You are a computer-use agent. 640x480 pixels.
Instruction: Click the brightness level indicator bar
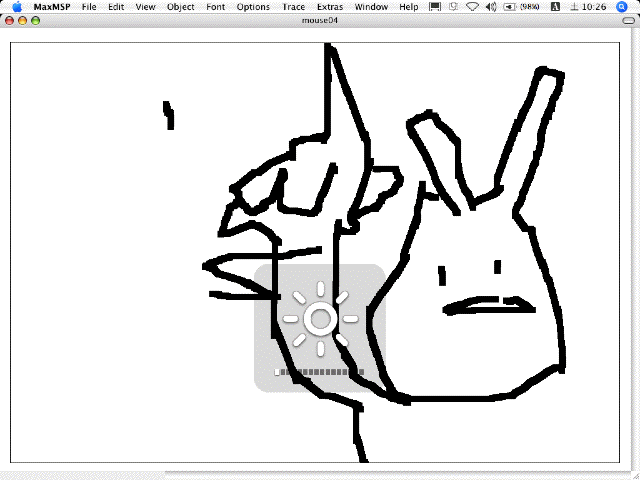320,372
